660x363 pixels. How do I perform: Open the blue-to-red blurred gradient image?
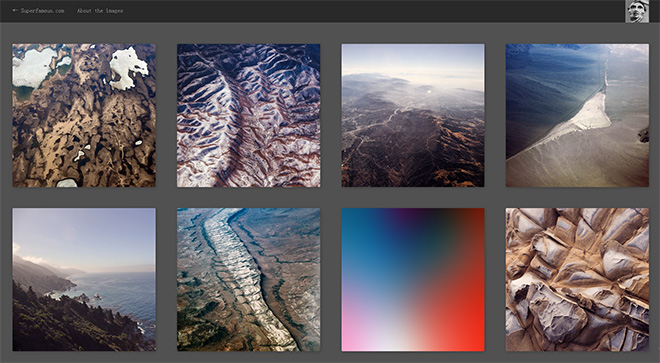tap(413, 280)
